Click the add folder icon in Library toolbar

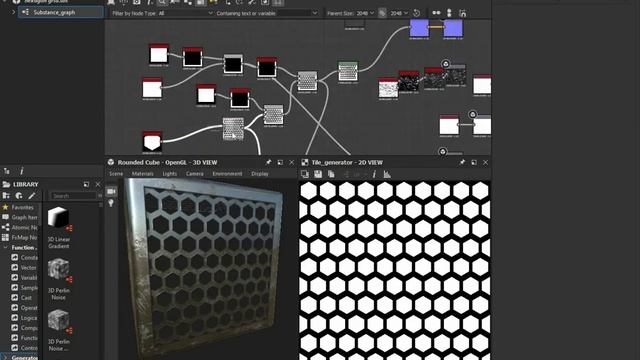(6, 196)
